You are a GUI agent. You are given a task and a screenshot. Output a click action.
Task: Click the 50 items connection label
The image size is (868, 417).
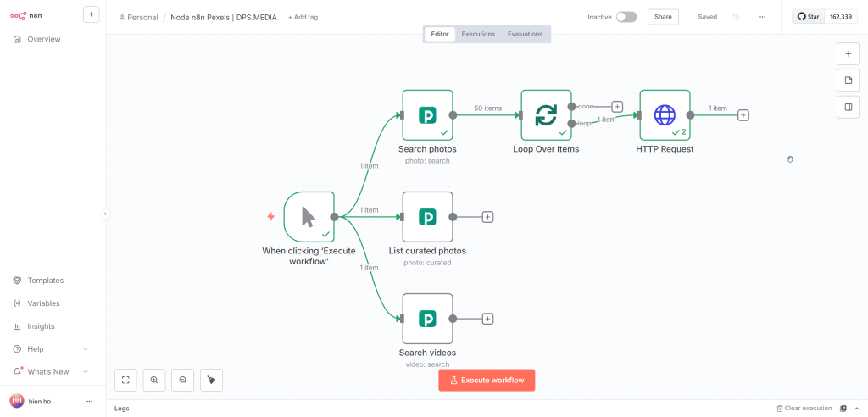487,108
